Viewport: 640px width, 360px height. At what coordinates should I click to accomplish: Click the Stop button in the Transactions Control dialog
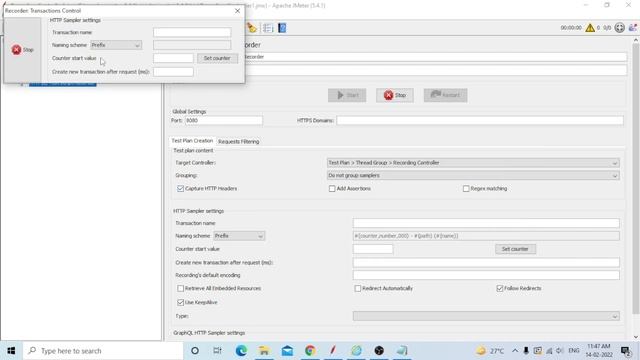(22, 50)
